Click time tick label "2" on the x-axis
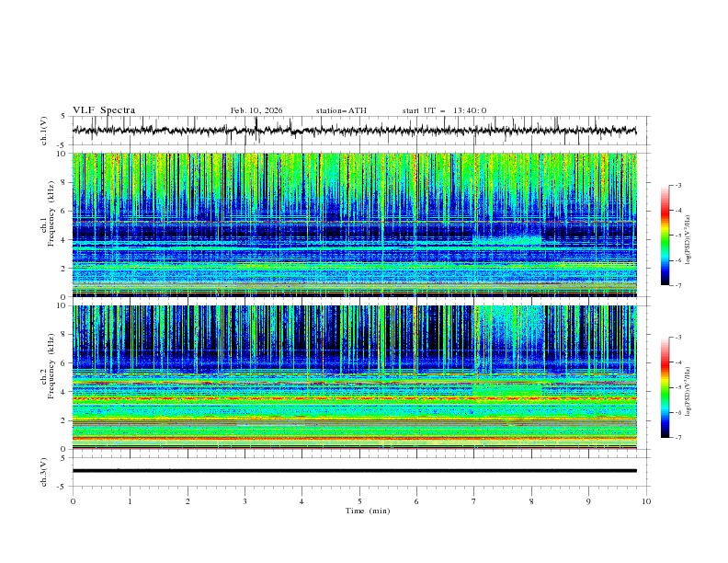 [188, 501]
